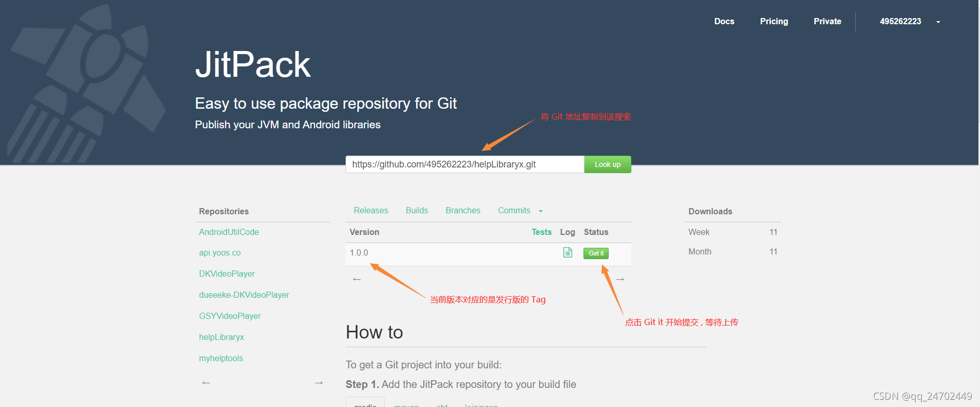Click the Week downloads row

coord(733,232)
